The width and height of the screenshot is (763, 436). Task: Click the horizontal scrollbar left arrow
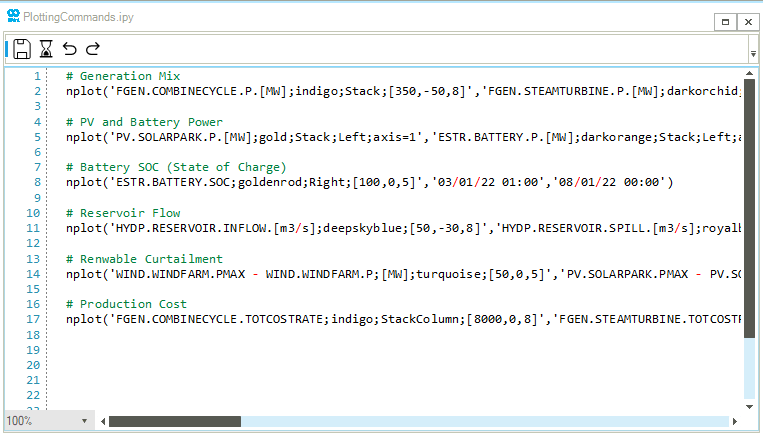pos(101,421)
